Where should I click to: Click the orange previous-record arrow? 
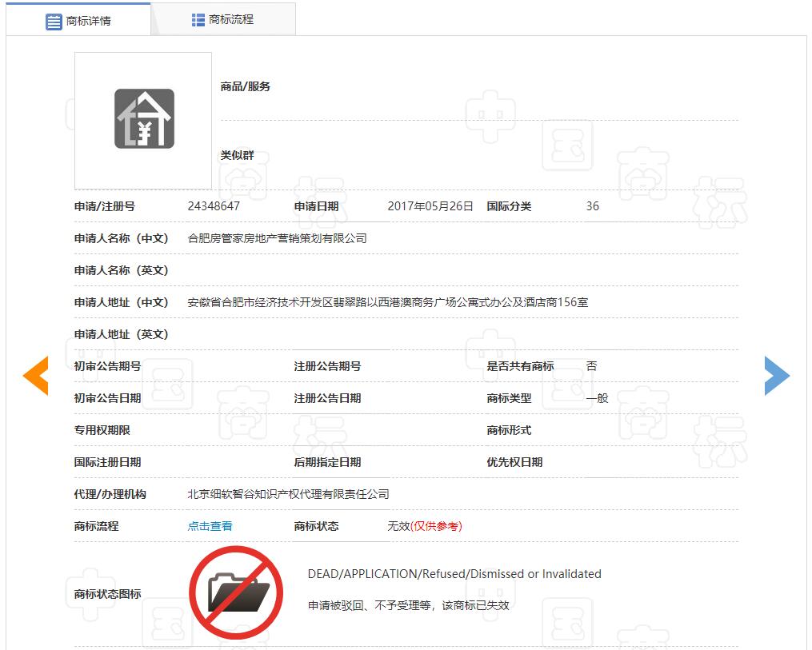pos(36,375)
